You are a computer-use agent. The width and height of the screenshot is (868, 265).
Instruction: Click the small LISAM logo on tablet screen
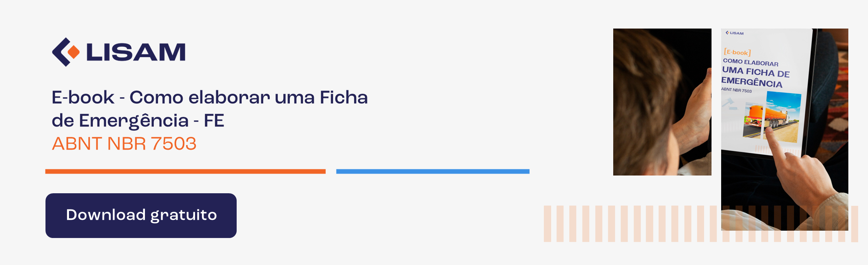(735, 33)
